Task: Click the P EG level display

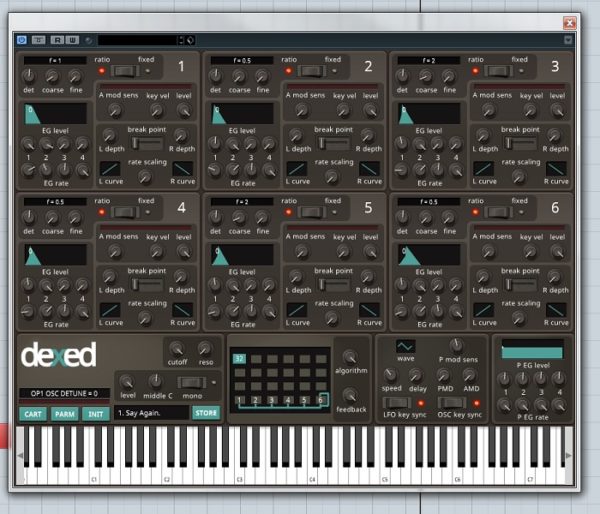Action: (532, 349)
